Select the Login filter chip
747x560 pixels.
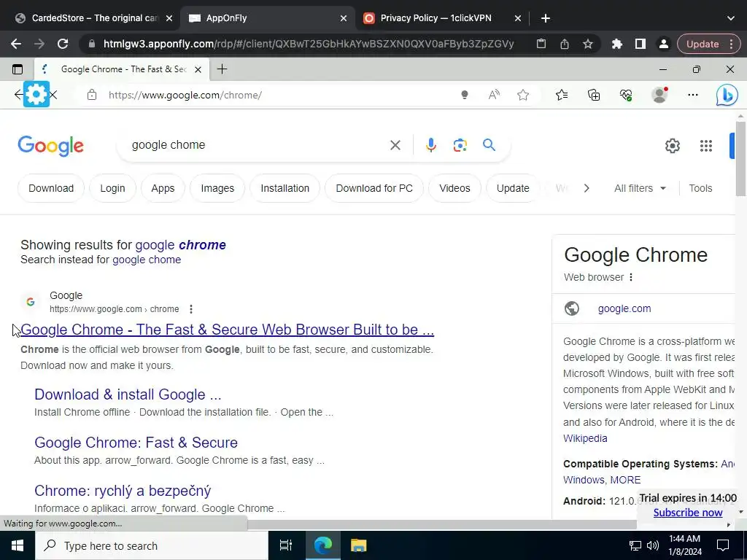click(112, 188)
